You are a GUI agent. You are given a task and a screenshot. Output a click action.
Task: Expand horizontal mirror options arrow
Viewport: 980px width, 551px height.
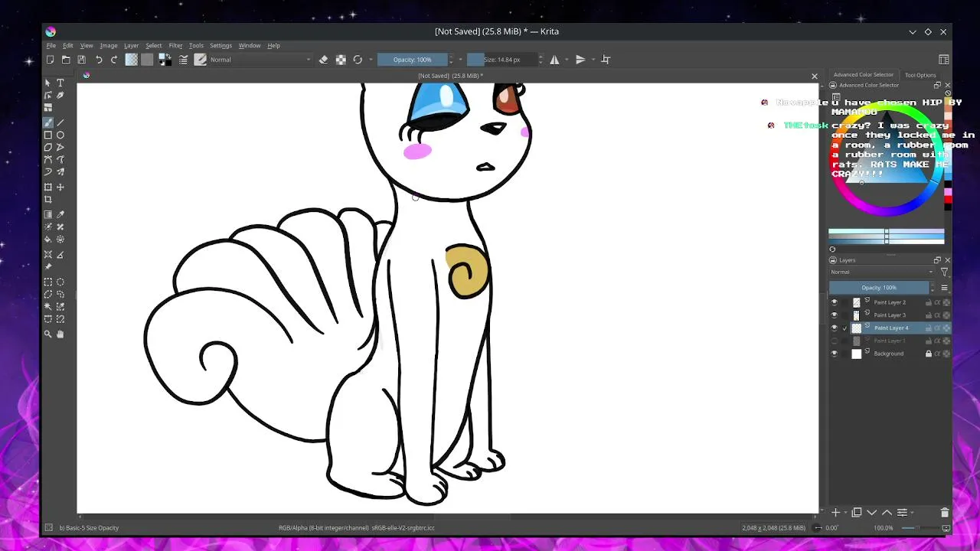(567, 60)
